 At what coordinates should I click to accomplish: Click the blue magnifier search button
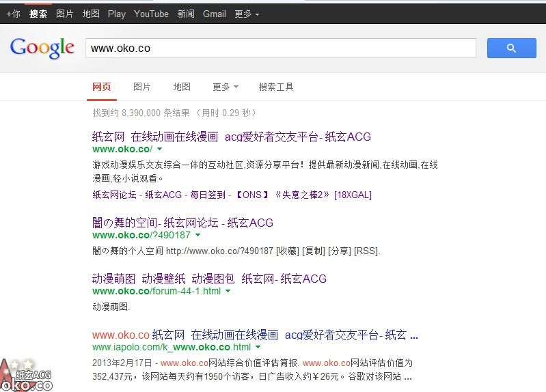click(x=511, y=48)
